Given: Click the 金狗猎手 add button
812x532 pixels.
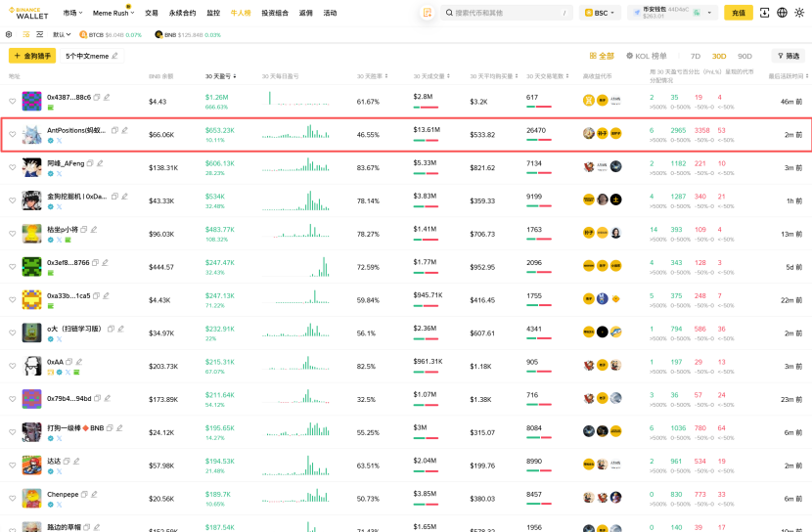Looking at the screenshot, I should point(32,56).
